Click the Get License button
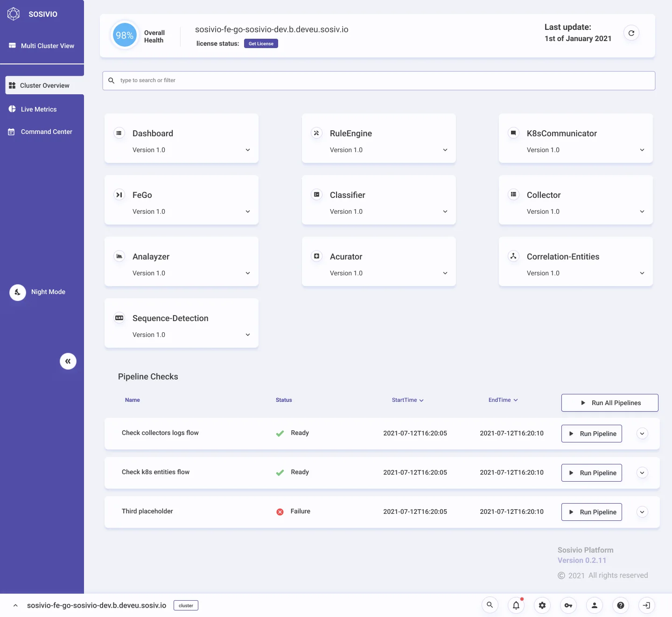 (261, 43)
